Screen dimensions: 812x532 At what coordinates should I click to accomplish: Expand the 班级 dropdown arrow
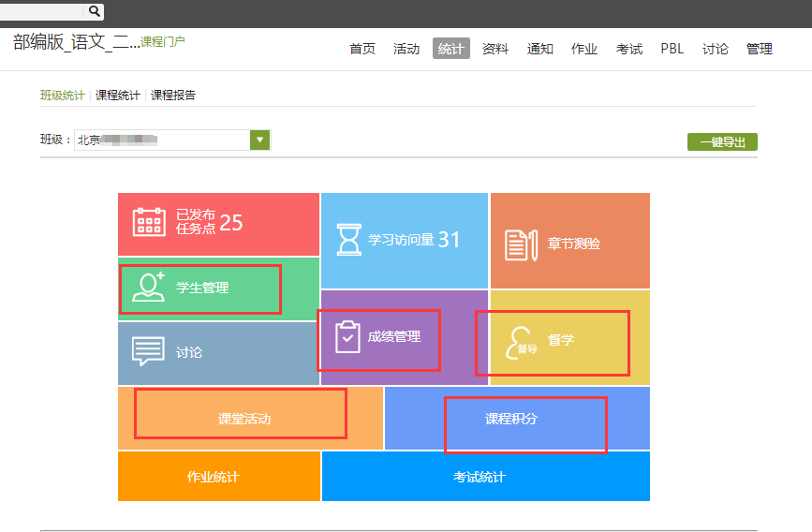coord(259,140)
